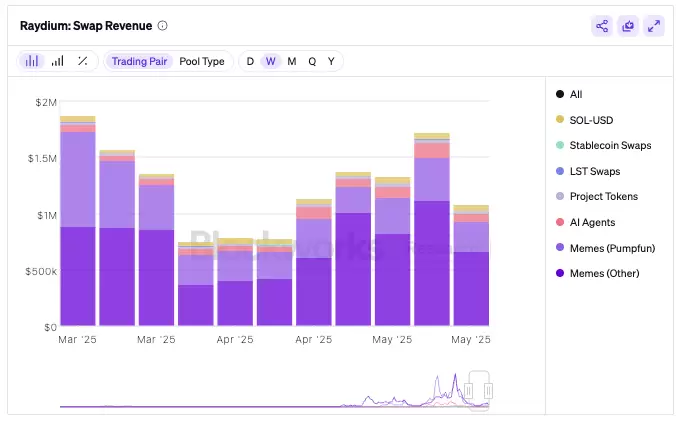Toggle SOL-USD series in legend
The height and width of the screenshot is (421, 676).
pos(585,120)
